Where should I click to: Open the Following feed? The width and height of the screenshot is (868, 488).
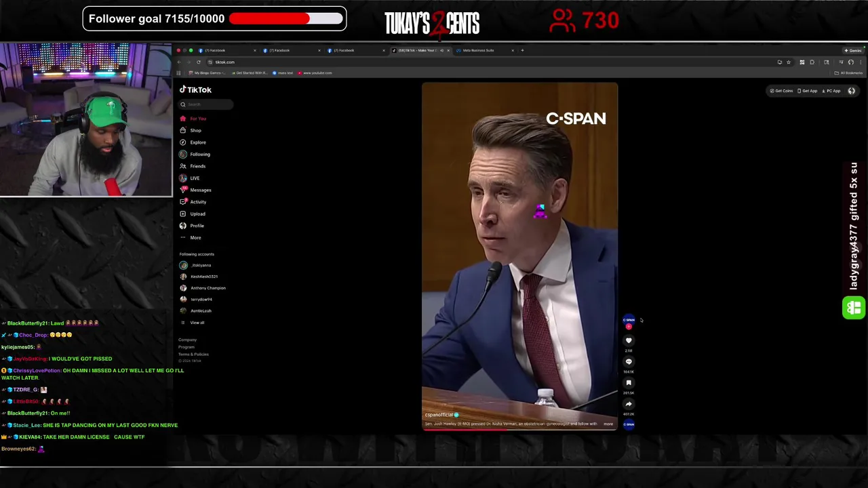pos(195,154)
